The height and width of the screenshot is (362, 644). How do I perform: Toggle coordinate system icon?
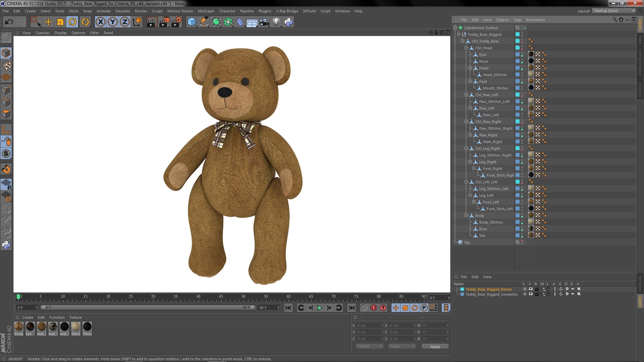(137, 22)
